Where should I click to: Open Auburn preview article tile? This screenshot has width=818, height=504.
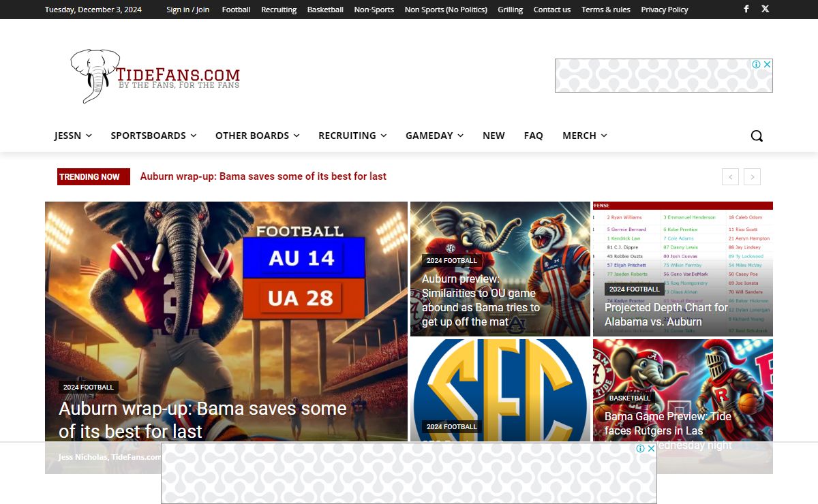tap(500, 268)
